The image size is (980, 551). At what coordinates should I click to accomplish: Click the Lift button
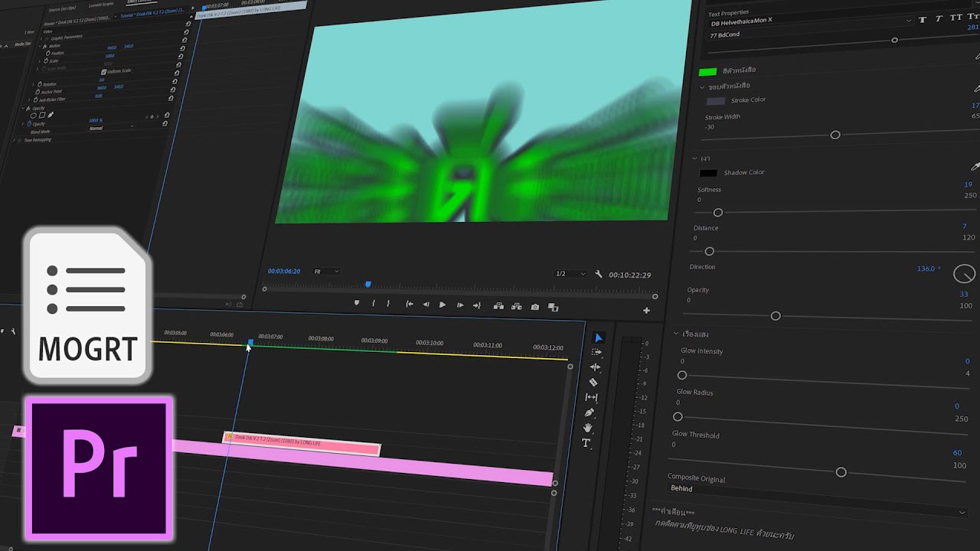pos(498,306)
